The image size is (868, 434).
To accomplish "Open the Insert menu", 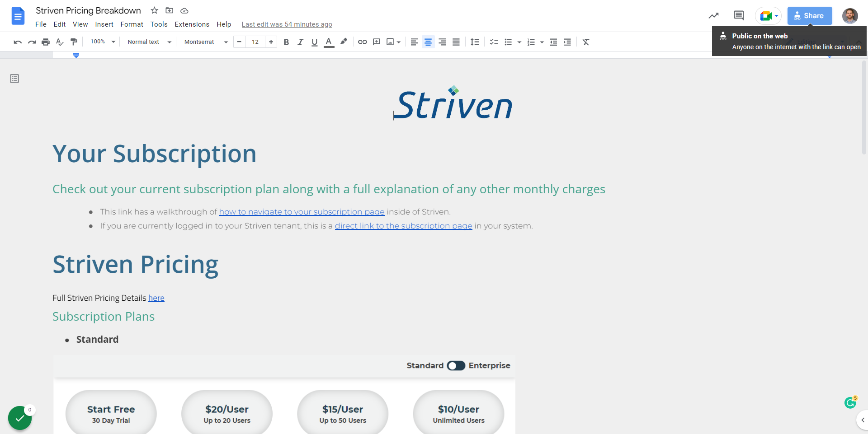I will (104, 24).
